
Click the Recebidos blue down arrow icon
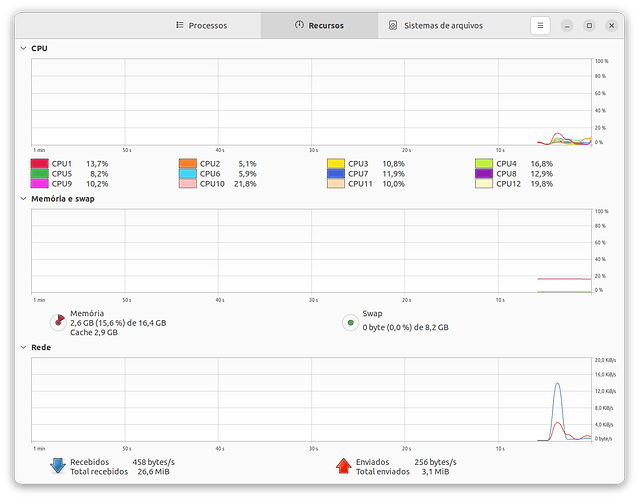[x=58, y=466]
